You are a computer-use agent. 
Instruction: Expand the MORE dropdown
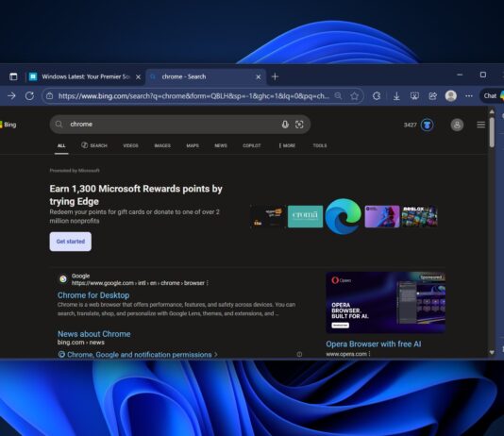[x=287, y=146]
